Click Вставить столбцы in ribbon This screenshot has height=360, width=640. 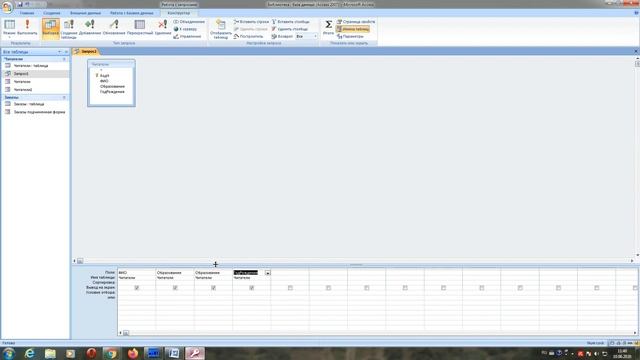(291, 22)
